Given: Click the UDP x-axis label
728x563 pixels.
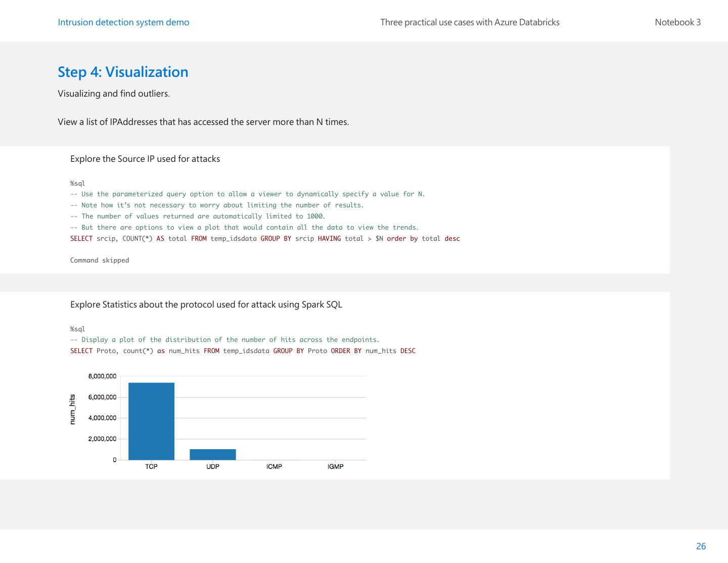Looking at the screenshot, I should pos(213,466).
